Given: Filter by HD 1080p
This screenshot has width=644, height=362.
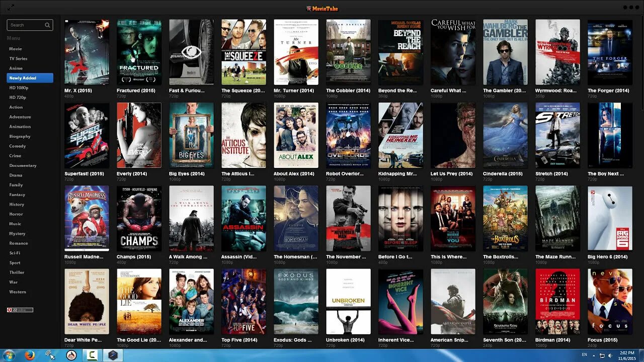Looking at the screenshot, I should tap(19, 87).
